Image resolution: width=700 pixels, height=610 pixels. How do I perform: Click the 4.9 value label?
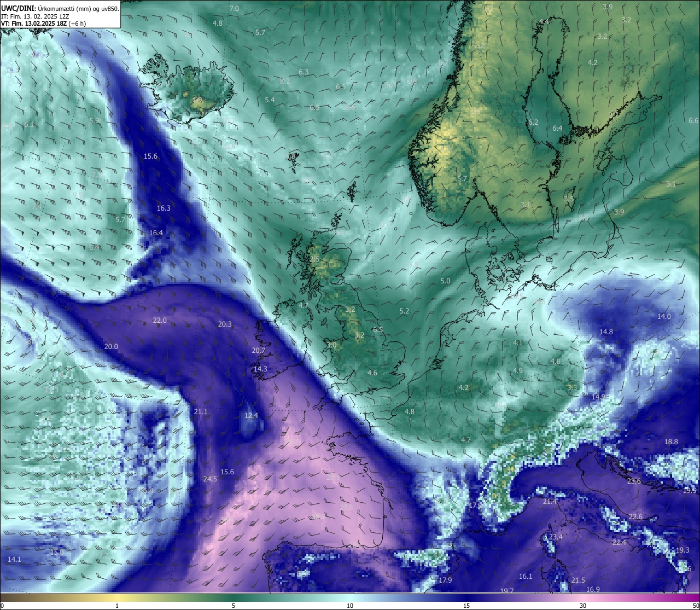point(518,370)
